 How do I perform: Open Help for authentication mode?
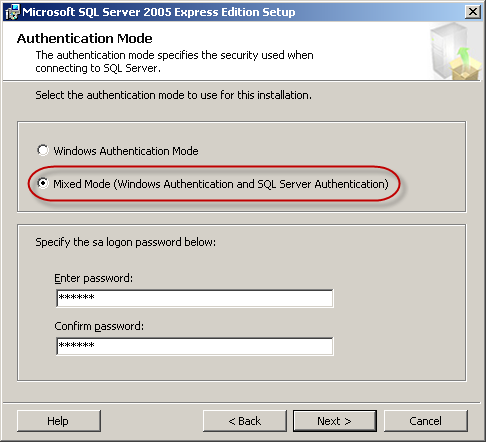point(59,421)
